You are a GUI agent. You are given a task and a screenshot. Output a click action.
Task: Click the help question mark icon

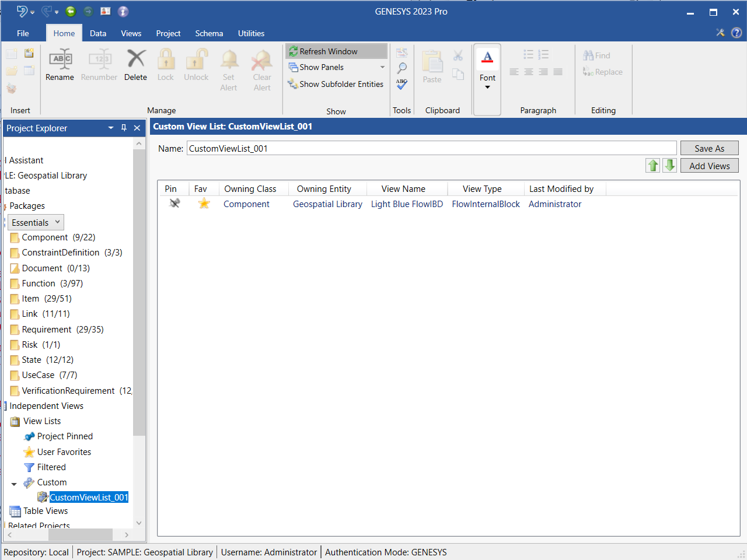736,33
